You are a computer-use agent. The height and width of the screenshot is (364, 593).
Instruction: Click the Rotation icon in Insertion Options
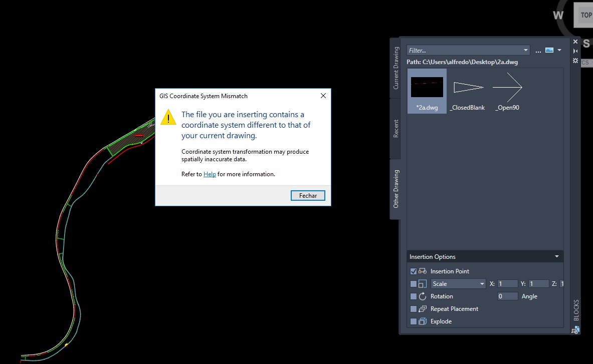(x=423, y=296)
